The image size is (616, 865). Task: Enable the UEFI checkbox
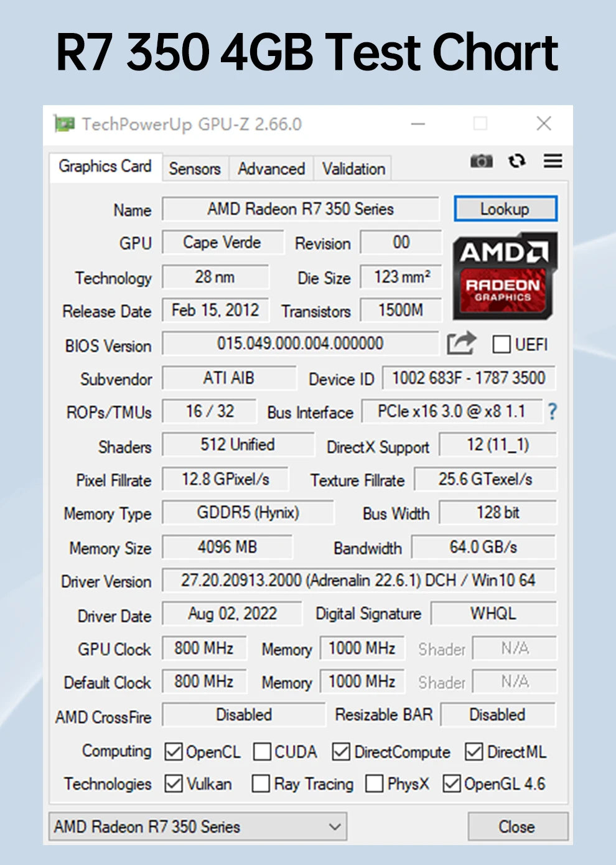click(500, 344)
